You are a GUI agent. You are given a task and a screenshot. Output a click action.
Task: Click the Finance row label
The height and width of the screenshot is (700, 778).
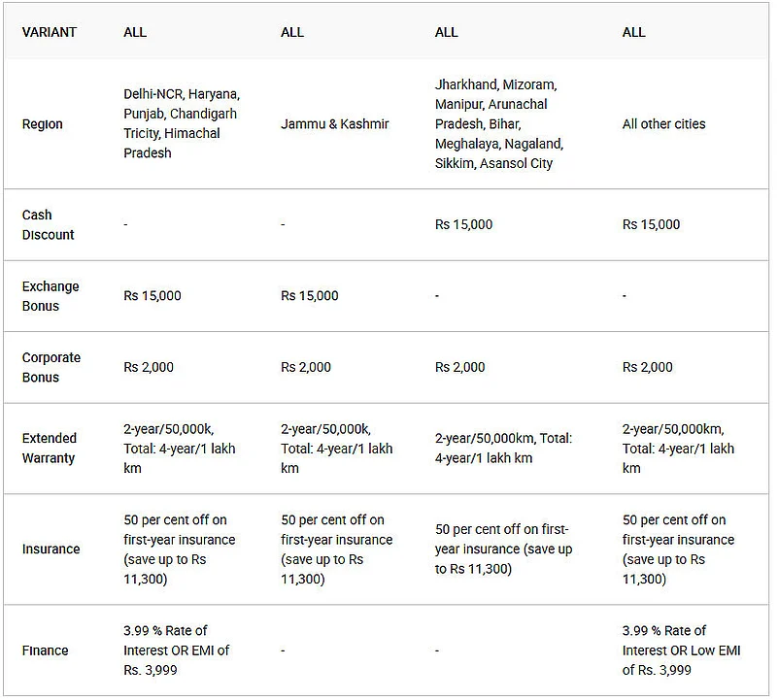[46, 650]
